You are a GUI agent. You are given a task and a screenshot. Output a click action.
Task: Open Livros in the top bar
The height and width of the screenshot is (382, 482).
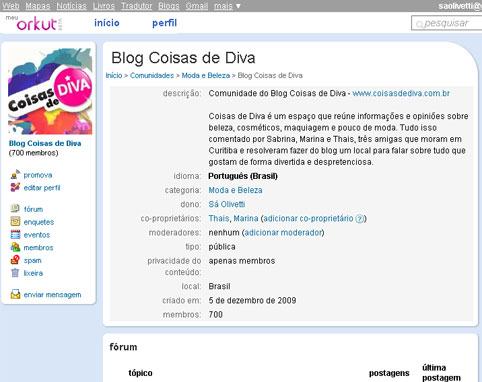(x=104, y=6)
